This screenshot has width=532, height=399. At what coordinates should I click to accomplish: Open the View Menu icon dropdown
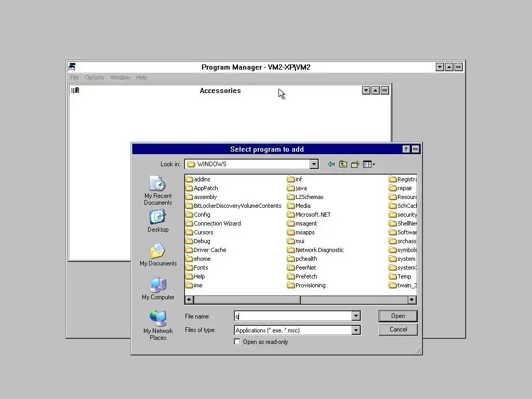(369, 165)
